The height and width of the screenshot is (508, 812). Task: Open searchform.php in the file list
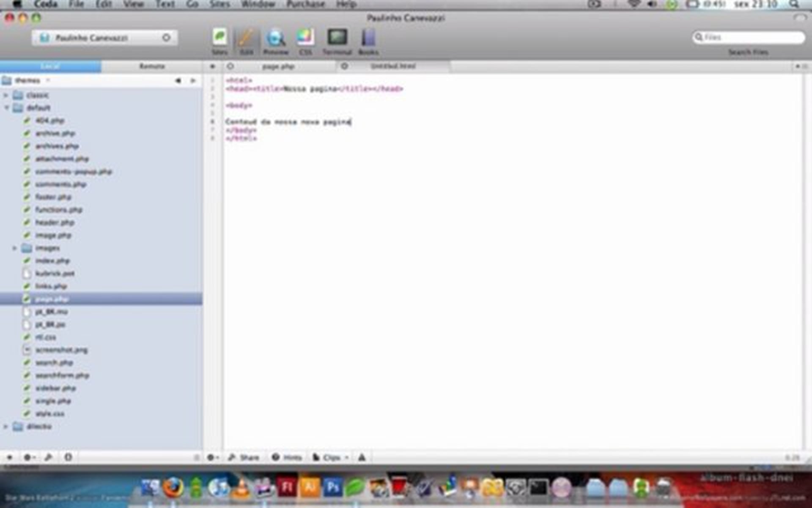point(62,375)
